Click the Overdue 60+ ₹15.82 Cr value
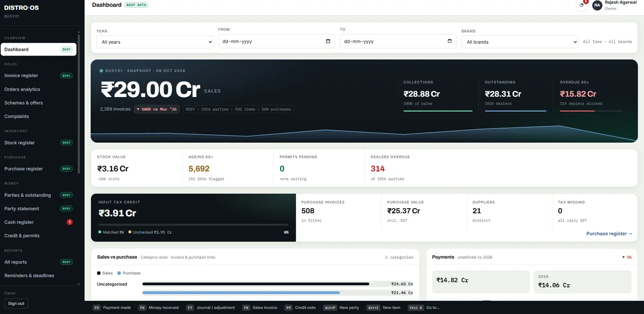The image size is (644, 314). [578, 94]
